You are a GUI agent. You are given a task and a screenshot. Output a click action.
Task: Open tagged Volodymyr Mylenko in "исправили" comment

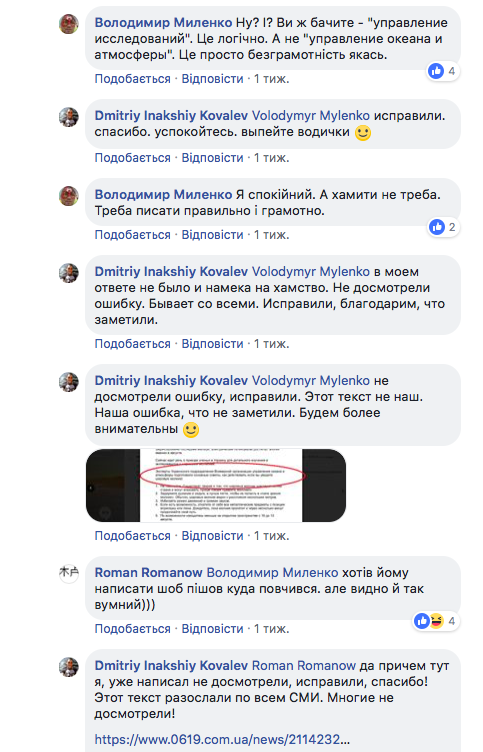(311, 116)
